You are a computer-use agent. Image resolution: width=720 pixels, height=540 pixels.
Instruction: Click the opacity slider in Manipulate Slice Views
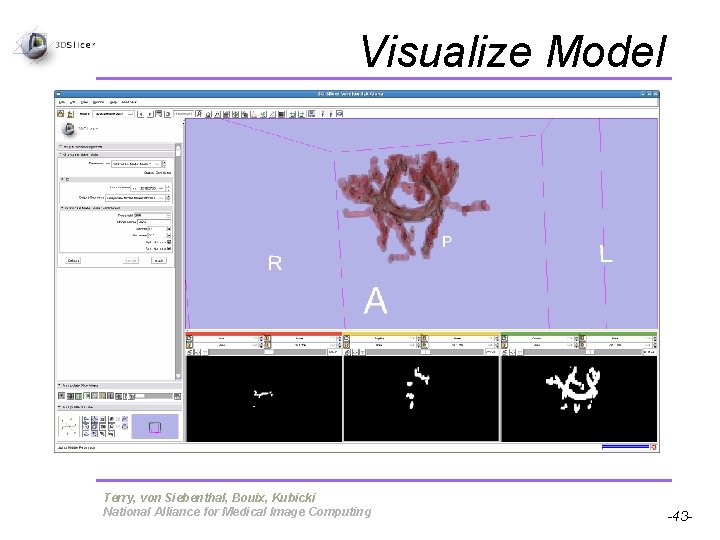[x=154, y=396]
